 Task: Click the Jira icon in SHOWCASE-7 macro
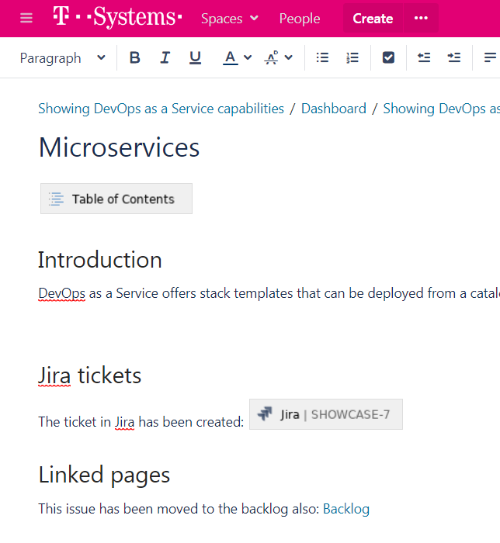coord(265,413)
